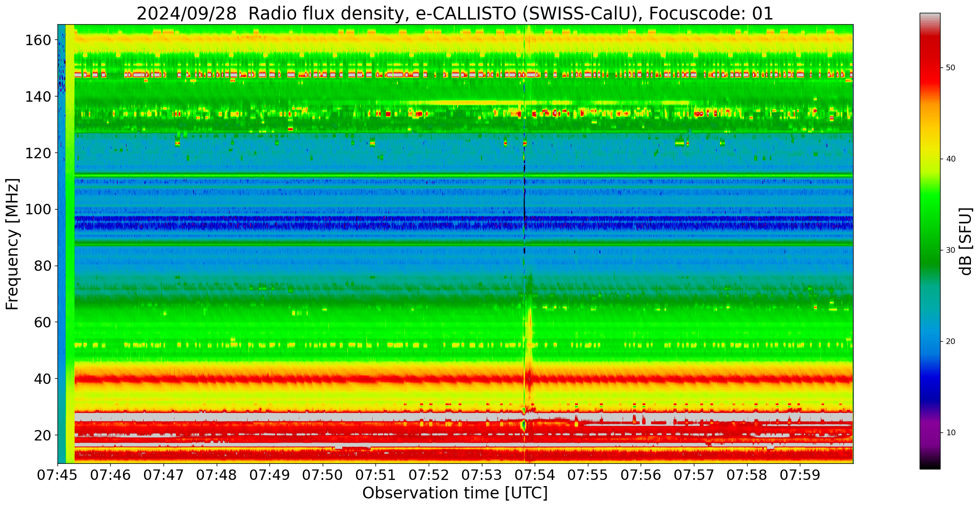
Task: Click the colorbar tick label 40
Action: (951, 159)
